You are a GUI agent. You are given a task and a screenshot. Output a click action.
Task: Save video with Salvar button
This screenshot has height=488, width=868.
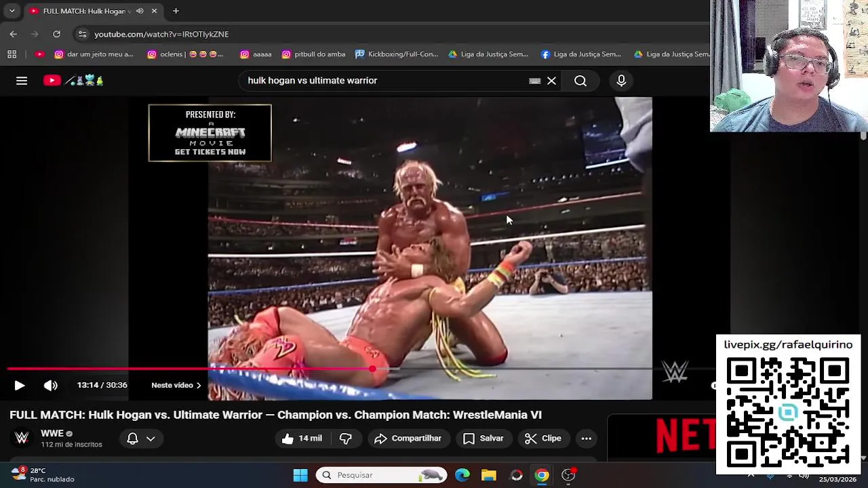(x=483, y=439)
